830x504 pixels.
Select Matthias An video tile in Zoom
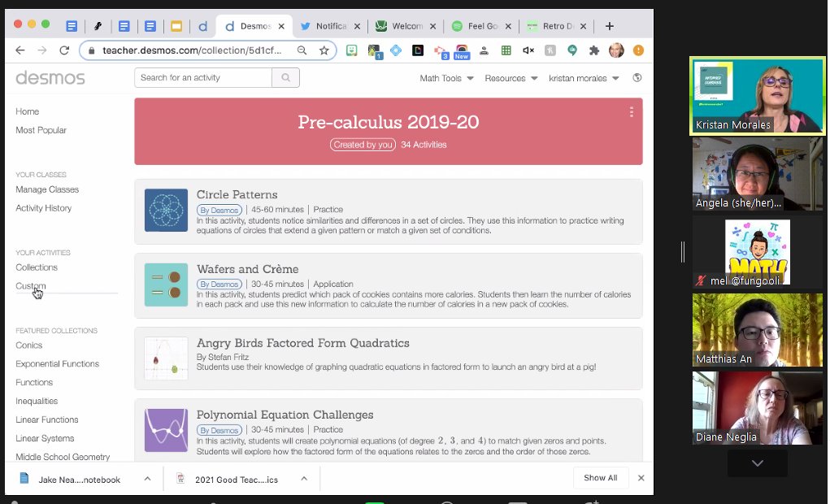(x=758, y=330)
